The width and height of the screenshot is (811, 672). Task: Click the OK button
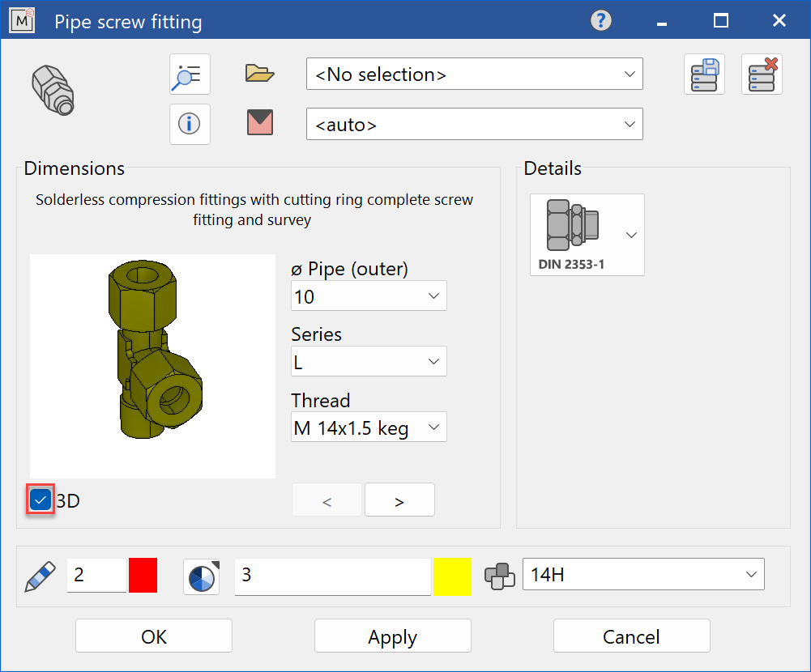(x=154, y=636)
